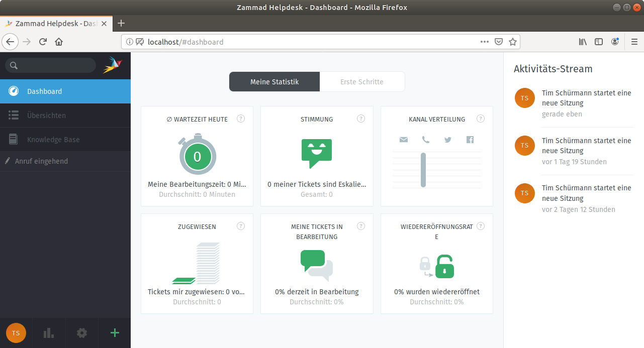Open admin settings gear icon

pos(82,333)
